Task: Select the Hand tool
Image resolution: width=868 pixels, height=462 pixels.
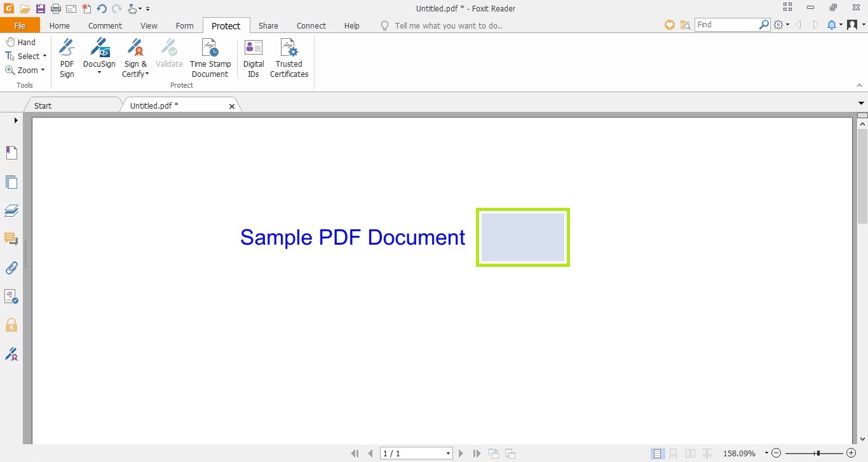Action: point(20,42)
